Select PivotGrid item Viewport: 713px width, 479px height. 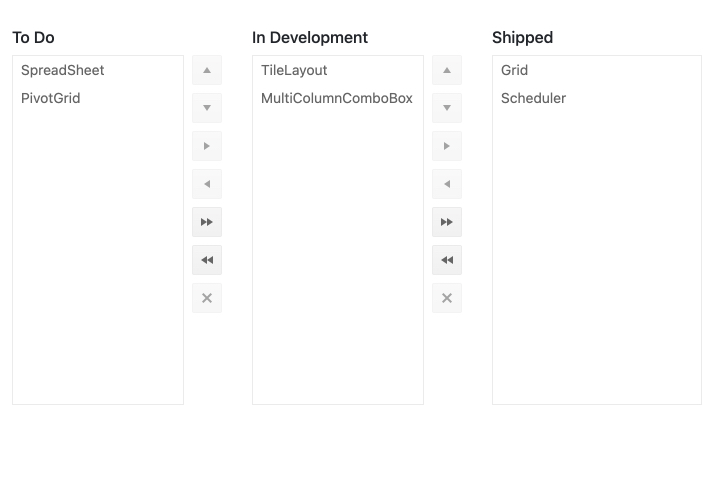coord(51,98)
